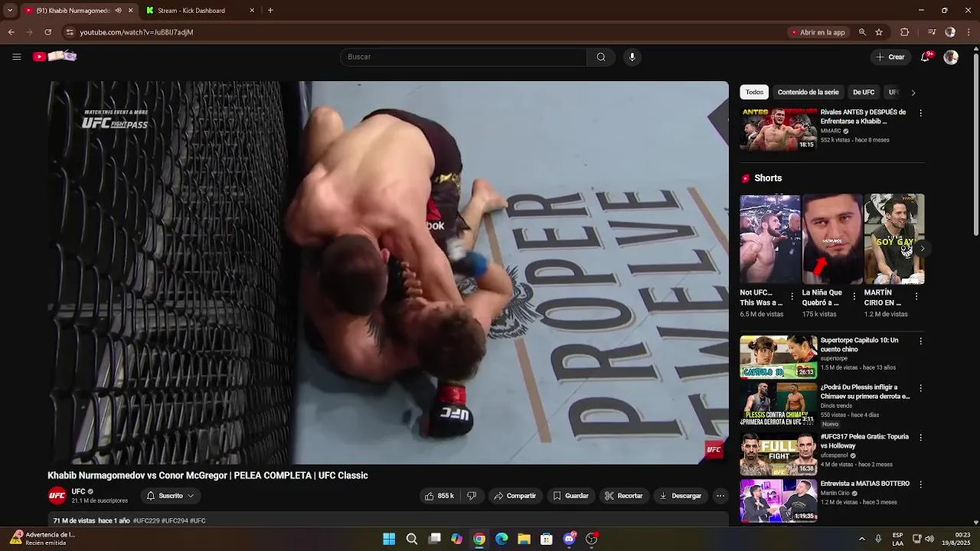Open more actions ellipsis under video
The height and width of the screenshot is (551, 980).
coord(720,496)
